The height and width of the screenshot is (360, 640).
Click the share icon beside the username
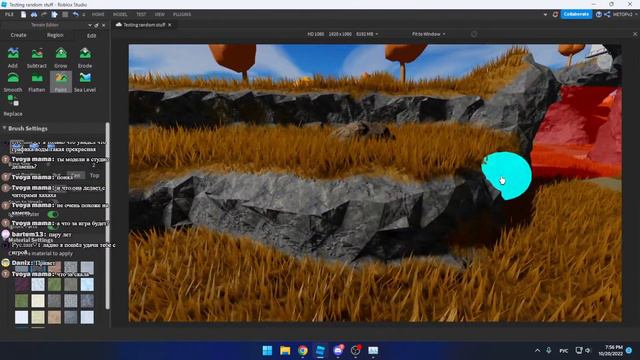tap(607, 14)
